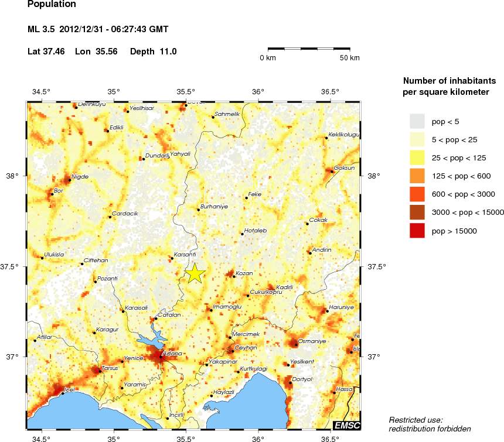
Task: Click the 0–50 km scale bar
Action: click(309, 49)
